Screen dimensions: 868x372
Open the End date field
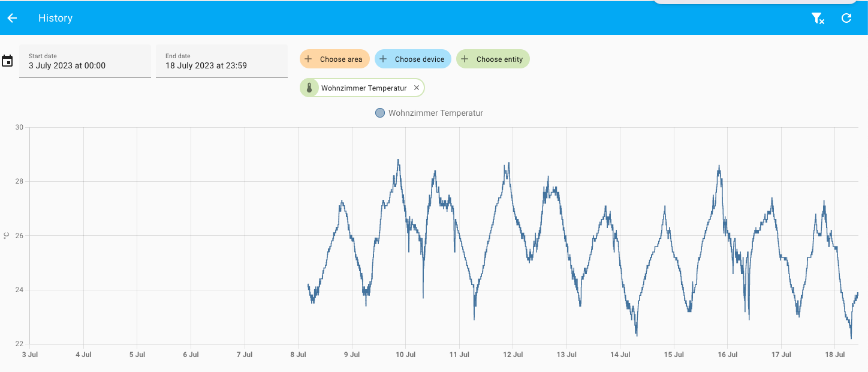click(x=221, y=61)
